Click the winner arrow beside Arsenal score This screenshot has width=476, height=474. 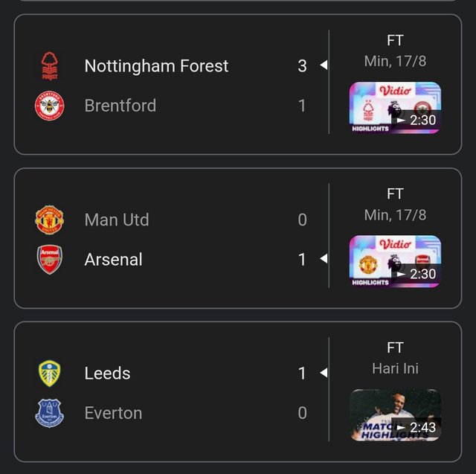[x=324, y=258]
